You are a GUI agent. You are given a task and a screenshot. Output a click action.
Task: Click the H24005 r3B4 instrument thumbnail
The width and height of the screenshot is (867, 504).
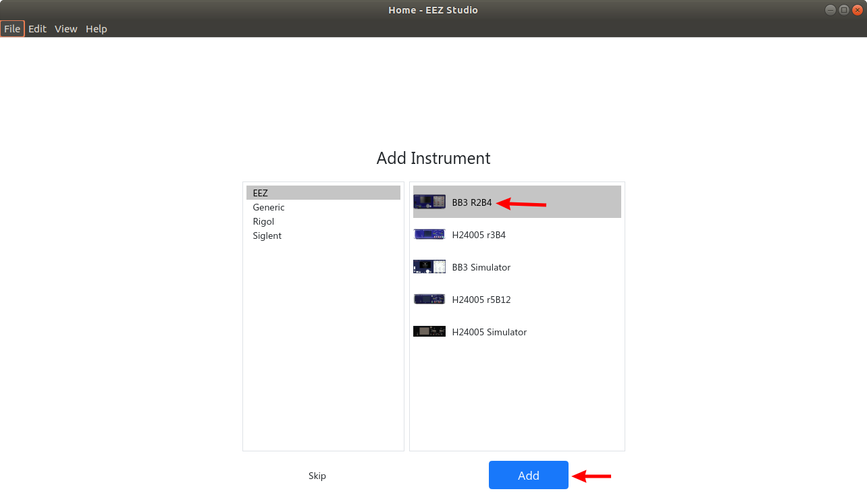click(429, 234)
